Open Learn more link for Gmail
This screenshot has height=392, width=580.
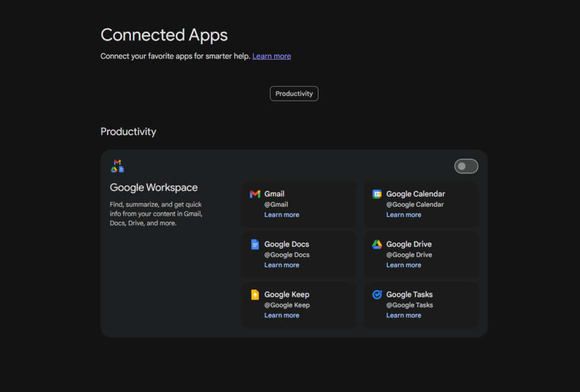coord(282,215)
